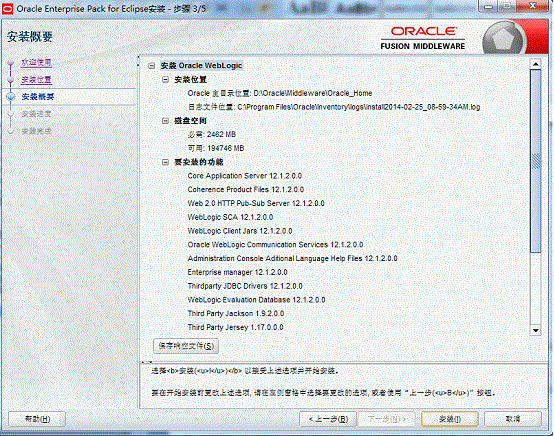Select Core Application Server 12.1.2.0.0 item
The image size is (554, 436).
tap(244, 176)
